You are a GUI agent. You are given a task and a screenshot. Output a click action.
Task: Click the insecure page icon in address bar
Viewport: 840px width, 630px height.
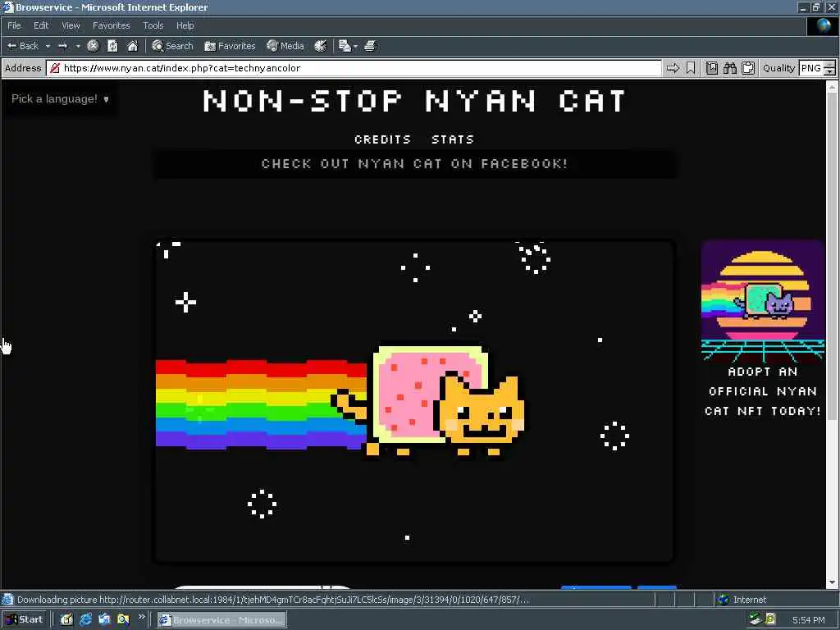pos(55,68)
